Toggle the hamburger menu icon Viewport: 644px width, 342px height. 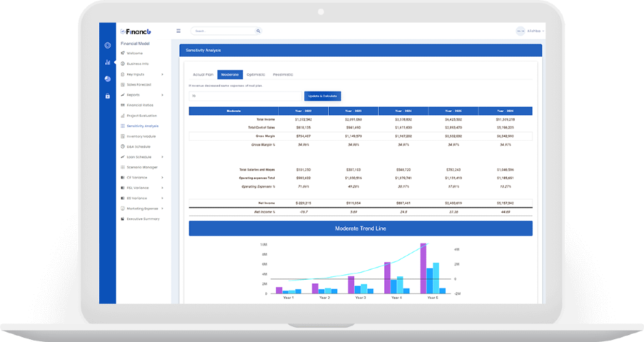[178, 31]
